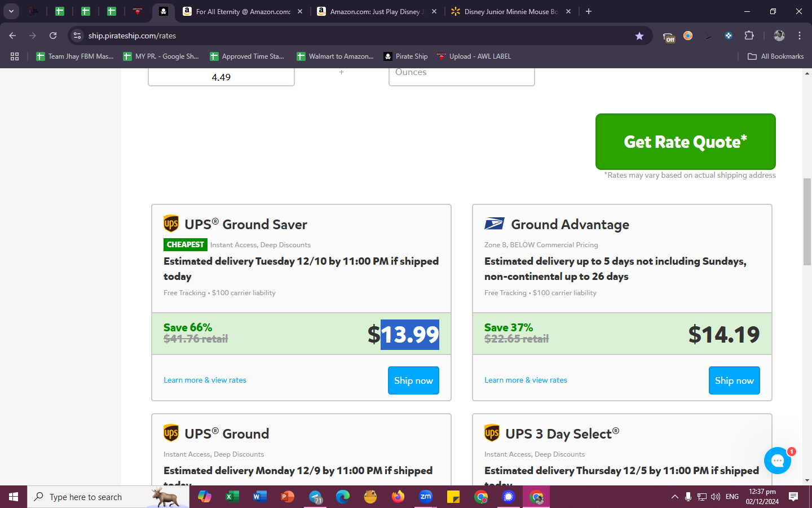Image resolution: width=812 pixels, height=508 pixels.
Task: Open the Apps grid in bookmarks bar
Action: (15, 56)
